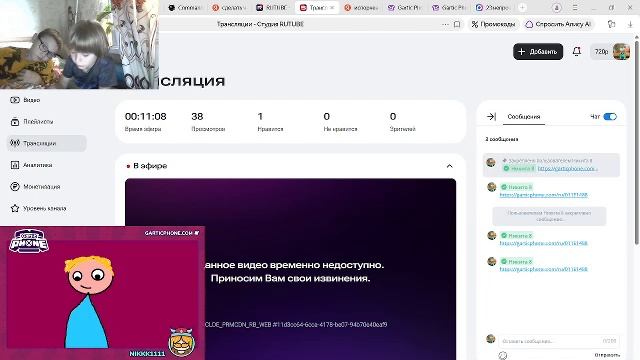Click the GARTICPHONE.COM text in overlay

click(x=169, y=233)
